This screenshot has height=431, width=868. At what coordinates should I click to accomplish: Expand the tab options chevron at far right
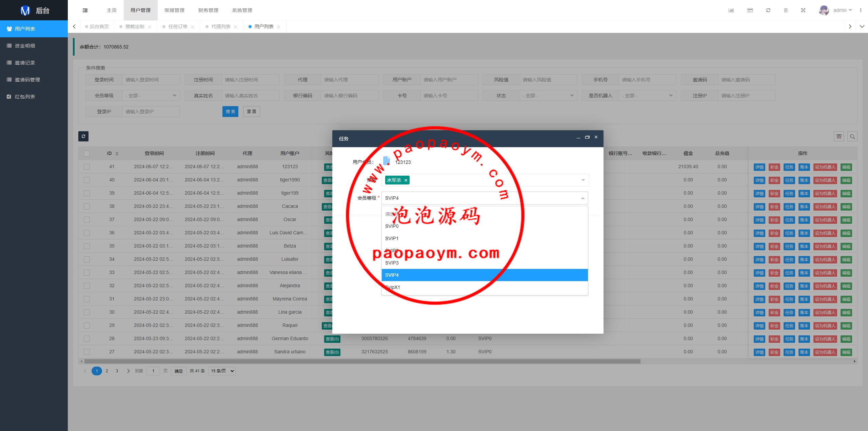click(x=862, y=26)
